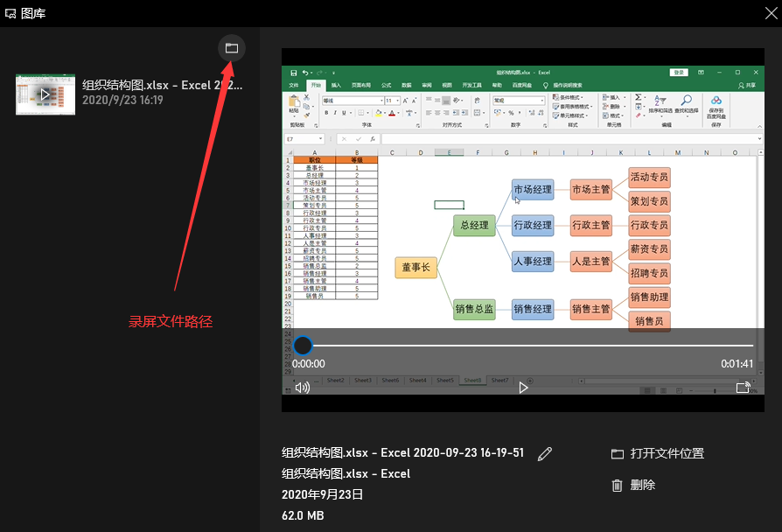The width and height of the screenshot is (782, 532).
Task: Click the middle of the video progress track
Action: pyautogui.click(x=533, y=346)
